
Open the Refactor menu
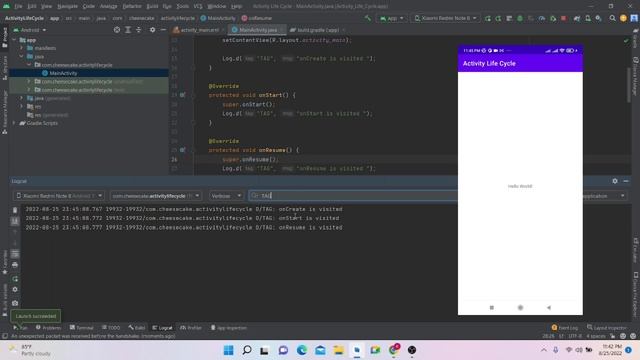pyautogui.click(x=132, y=6)
